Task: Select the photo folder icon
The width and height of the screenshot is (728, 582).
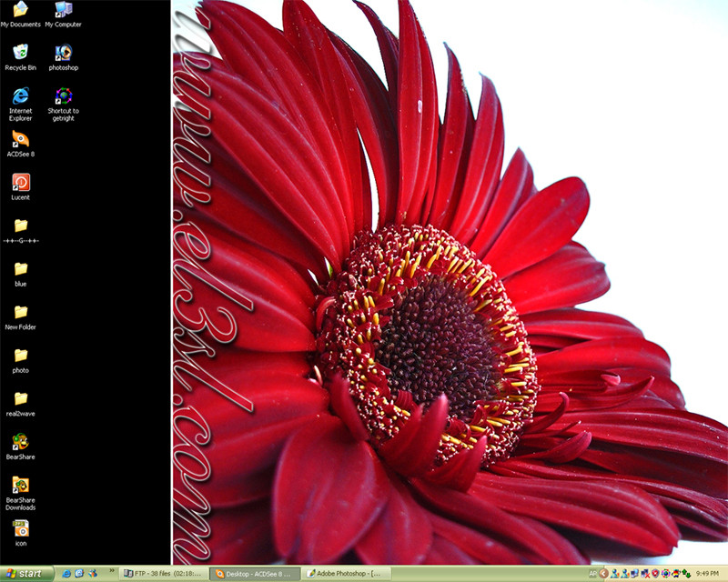Action: [20, 360]
